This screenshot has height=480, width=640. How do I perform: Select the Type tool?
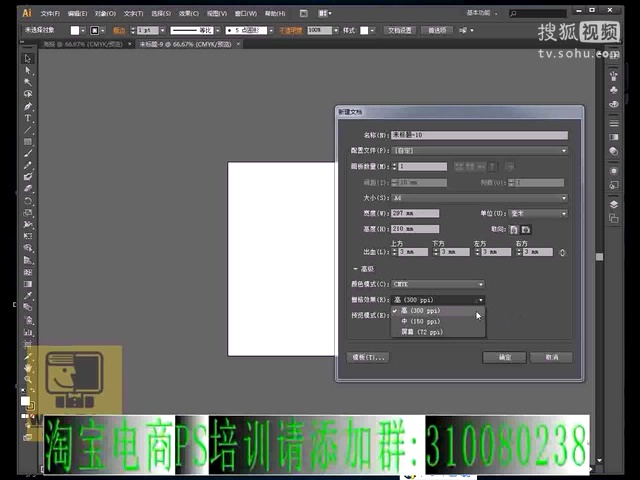tap(28, 118)
